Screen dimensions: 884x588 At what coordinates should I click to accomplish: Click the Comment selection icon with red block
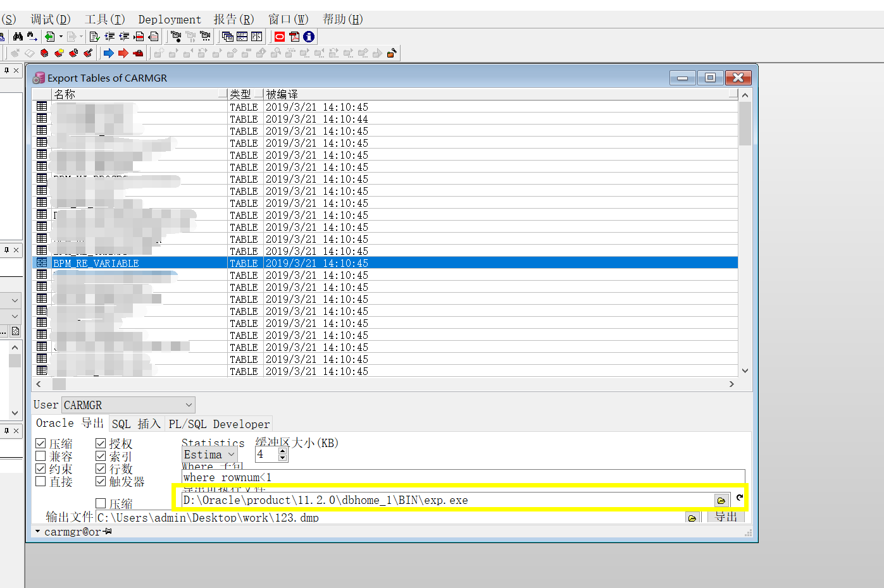point(139,37)
